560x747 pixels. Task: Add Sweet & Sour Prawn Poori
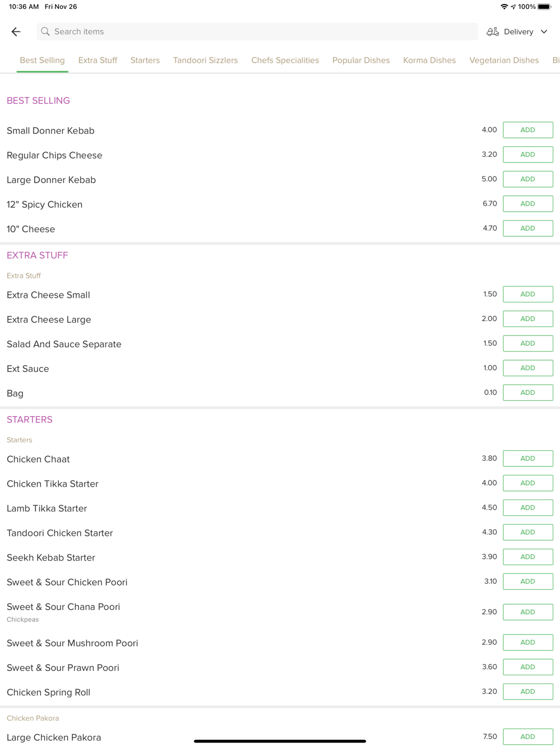pyautogui.click(x=528, y=667)
